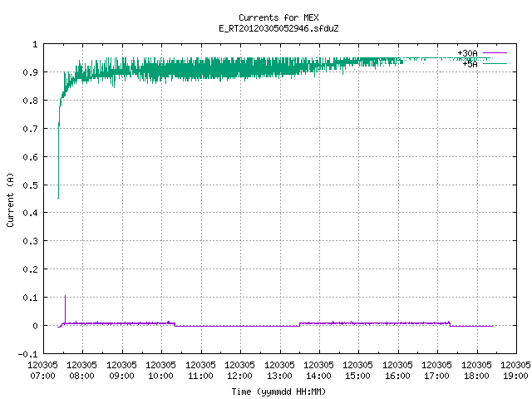The height and width of the screenshot is (399, 532).
Task: Click the y-axis tick label 0.3
Action: 30,241
